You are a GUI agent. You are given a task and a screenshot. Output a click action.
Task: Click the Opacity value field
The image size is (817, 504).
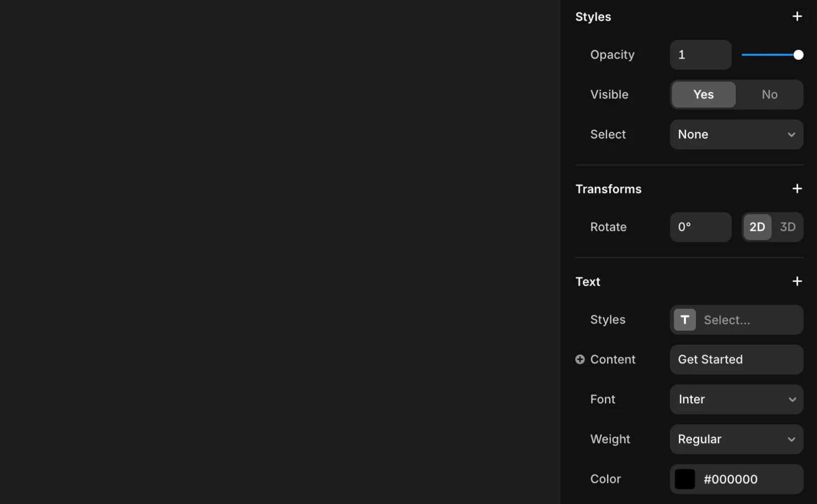click(x=700, y=54)
